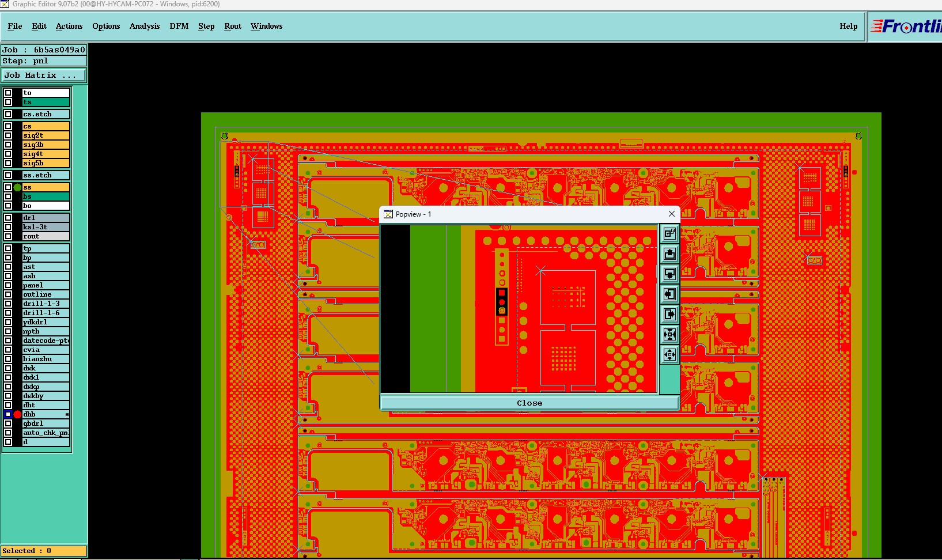Open the Step menu

[x=206, y=27]
